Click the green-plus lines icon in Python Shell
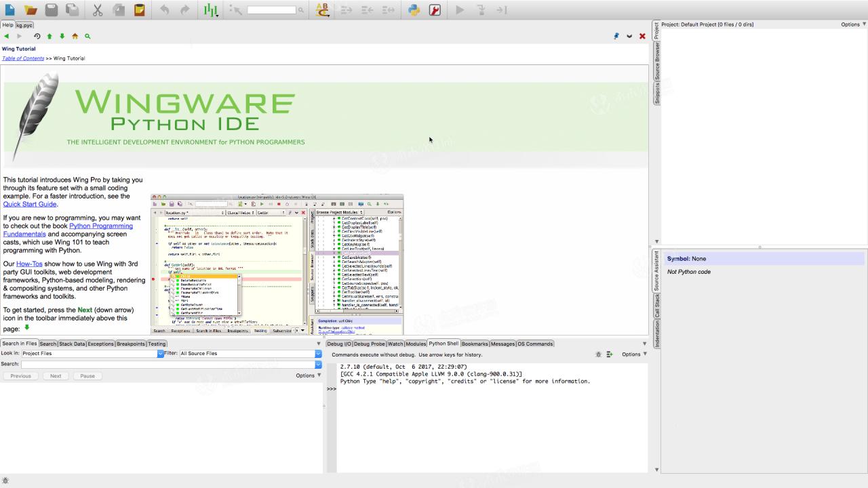 (x=610, y=354)
